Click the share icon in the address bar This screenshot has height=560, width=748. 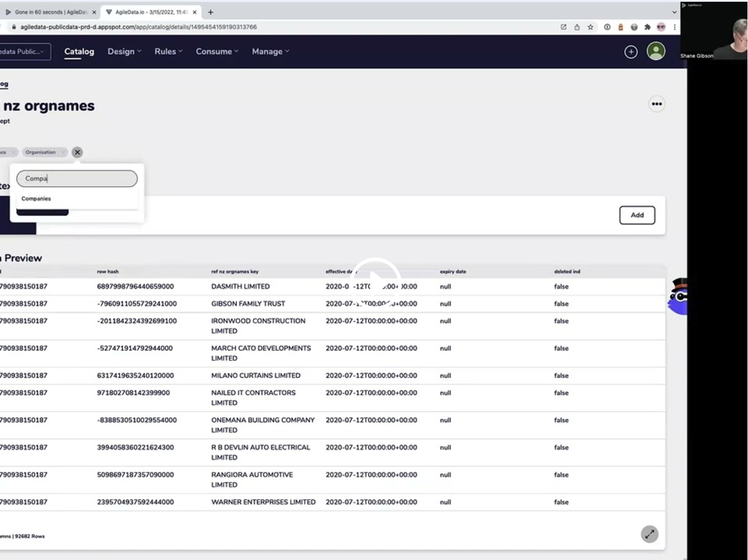coord(576,27)
